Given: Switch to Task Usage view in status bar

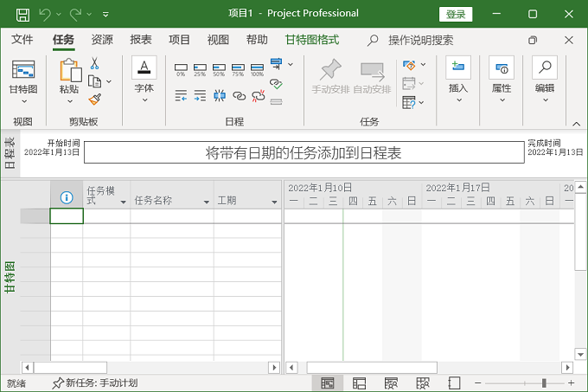Looking at the screenshot, I should [359, 383].
